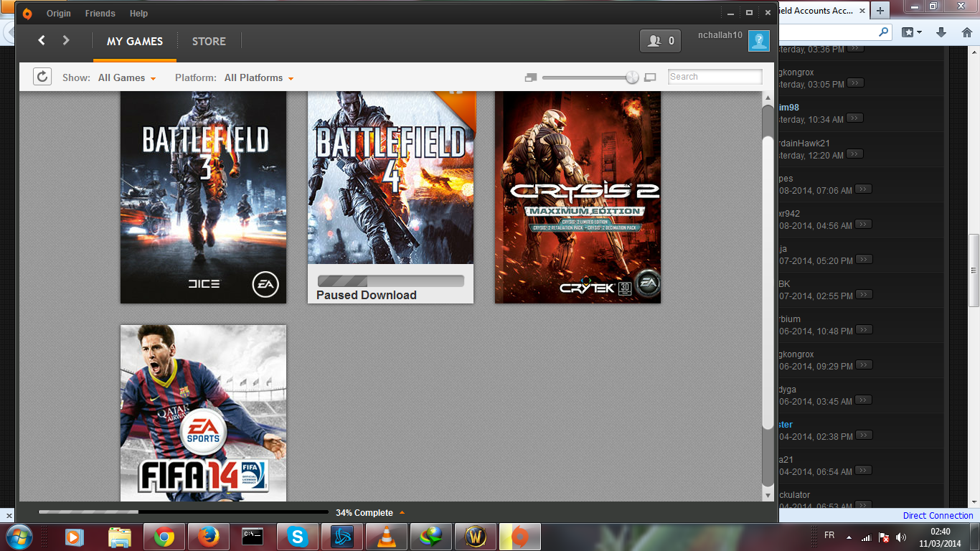
Task: Open Internet Download Manager from the taskbar
Action: [430, 537]
